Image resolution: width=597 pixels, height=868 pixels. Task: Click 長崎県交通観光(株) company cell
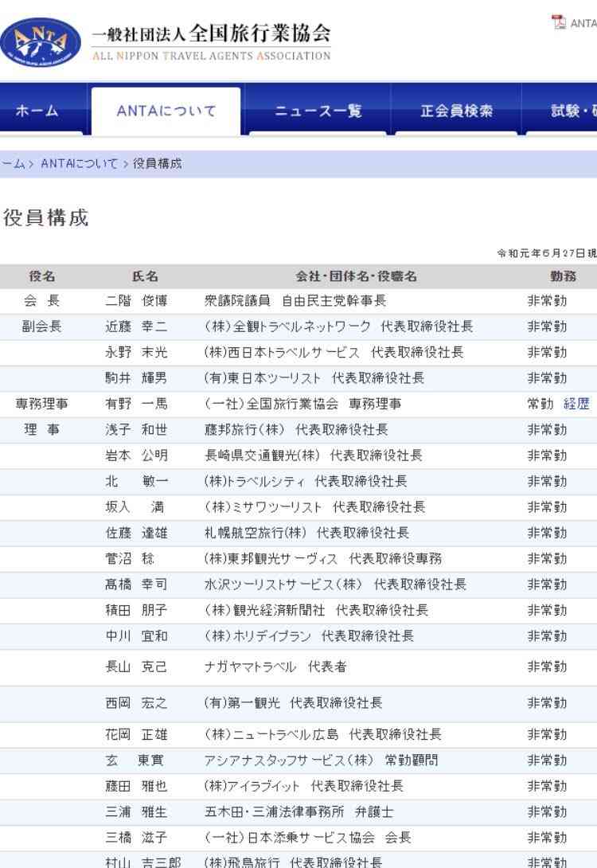pyautogui.click(x=313, y=456)
